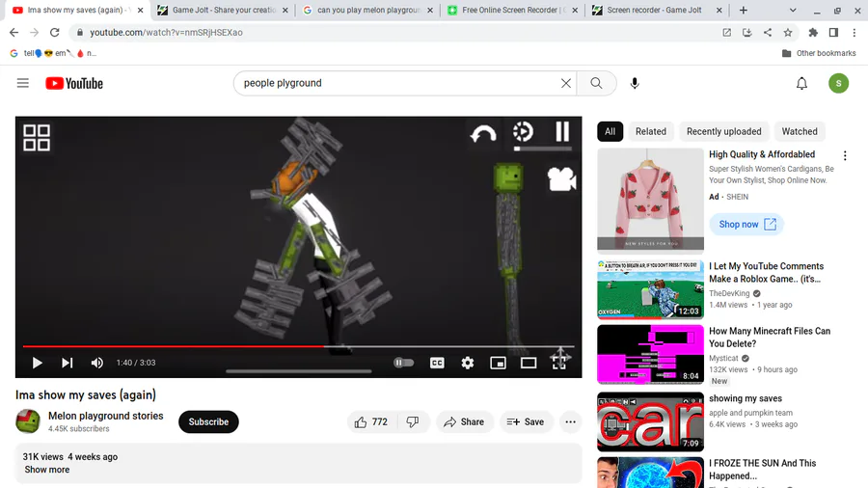This screenshot has width=868, height=488.
Task: Close the current YouTube tab
Action: [x=140, y=10]
